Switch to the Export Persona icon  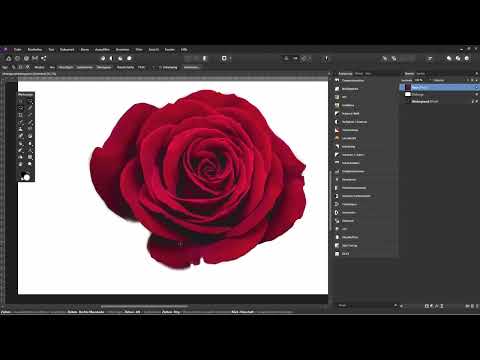point(43,58)
